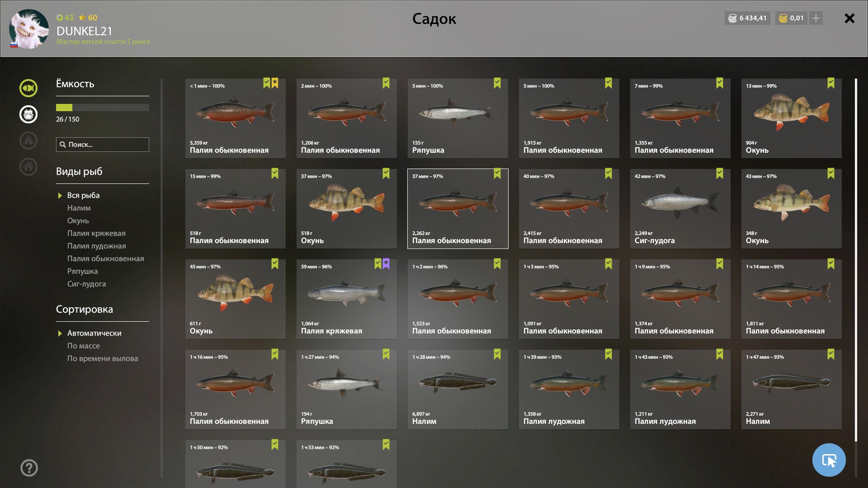Click the Ёмкость capacity progress bar
This screenshot has width=868, height=488.
[103, 108]
